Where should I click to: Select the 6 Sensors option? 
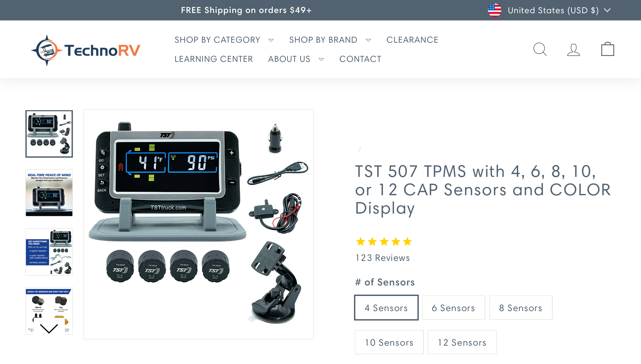click(x=453, y=308)
